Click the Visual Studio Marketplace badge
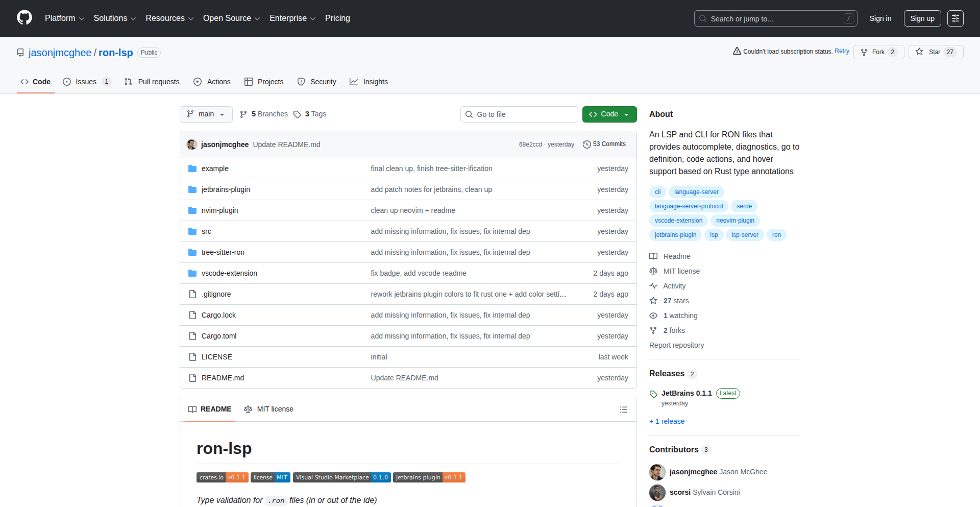Image resolution: width=980 pixels, height=507 pixels. (342, 477)
